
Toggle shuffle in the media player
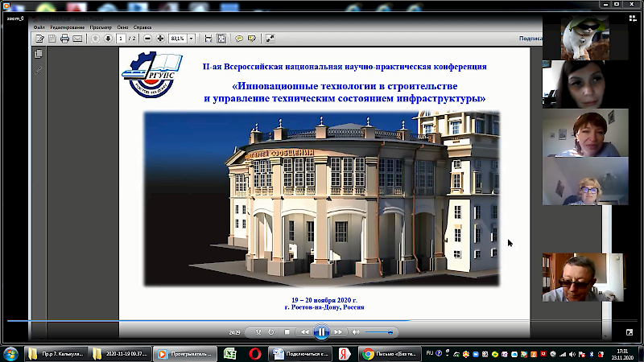pos(258,331)
